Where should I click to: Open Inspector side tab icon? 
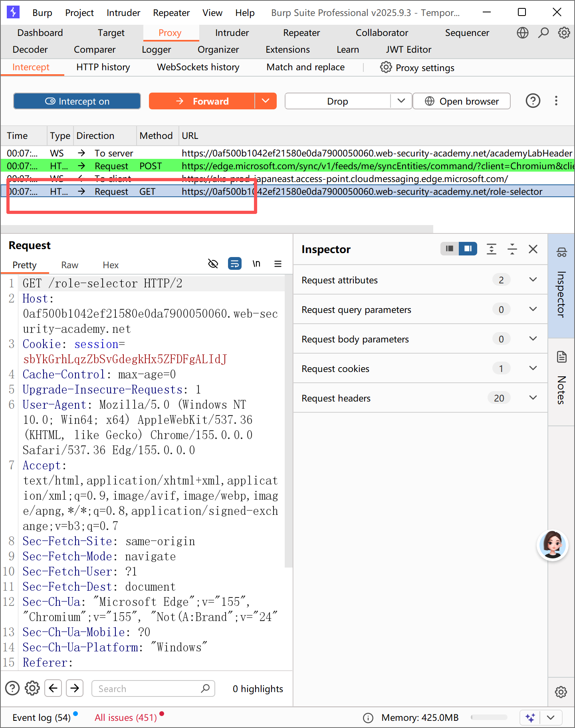562,252
